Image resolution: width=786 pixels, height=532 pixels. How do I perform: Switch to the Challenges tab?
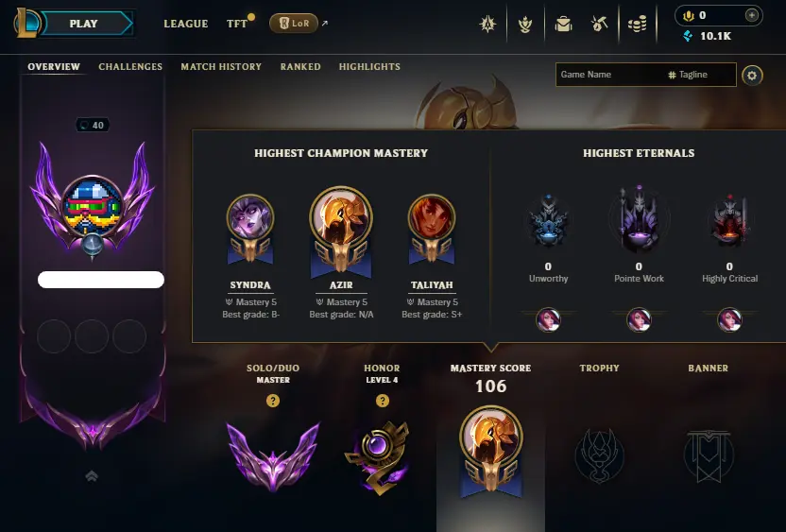pos(130,67)
